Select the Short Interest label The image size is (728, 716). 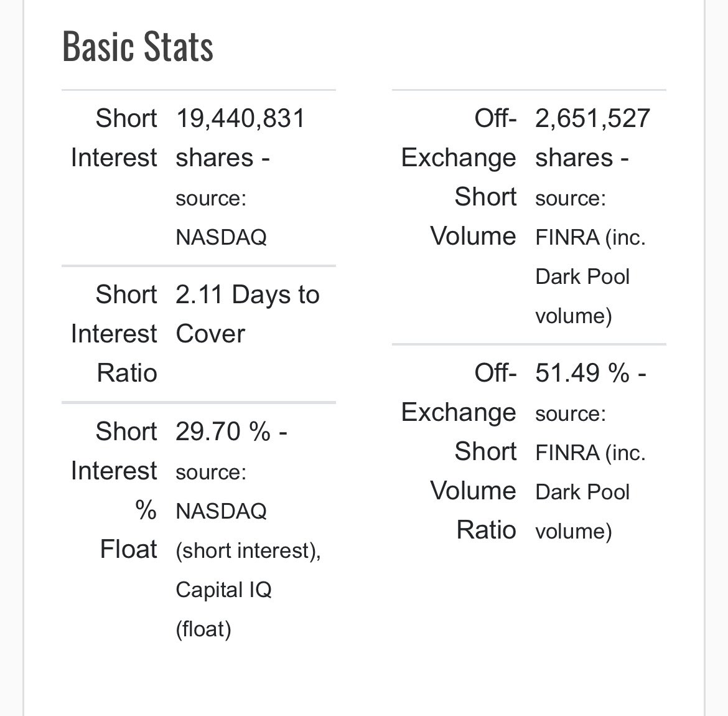(114, 138)
